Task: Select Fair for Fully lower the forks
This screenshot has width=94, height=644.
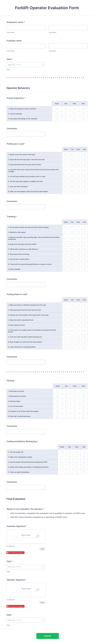Action: pyautogui.click(x=66, y=391)
